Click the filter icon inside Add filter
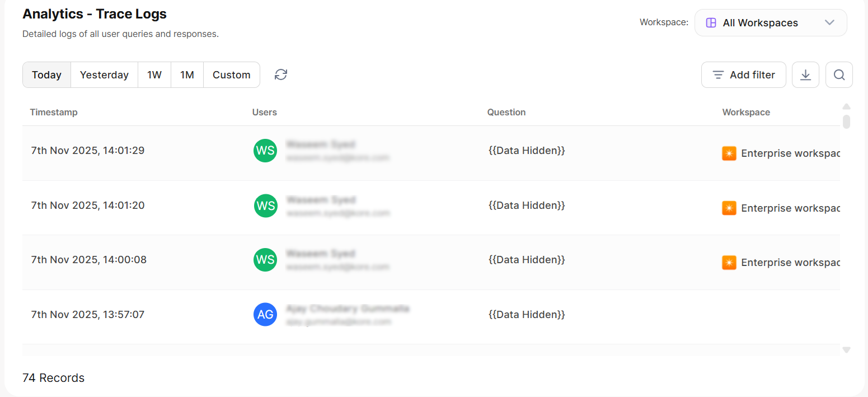Screen dimensions: 868x397 [718, 74]
